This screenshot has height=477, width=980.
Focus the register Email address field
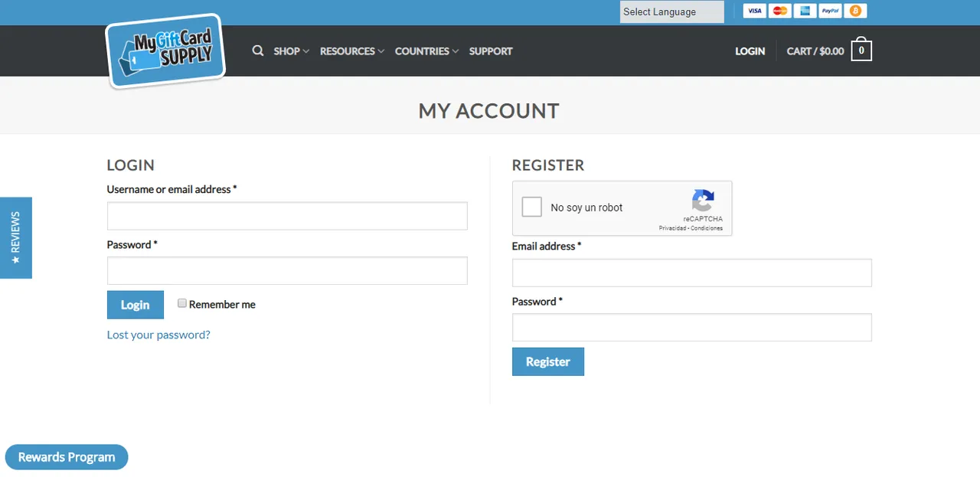pyautogui.click(x=692, y=273)
